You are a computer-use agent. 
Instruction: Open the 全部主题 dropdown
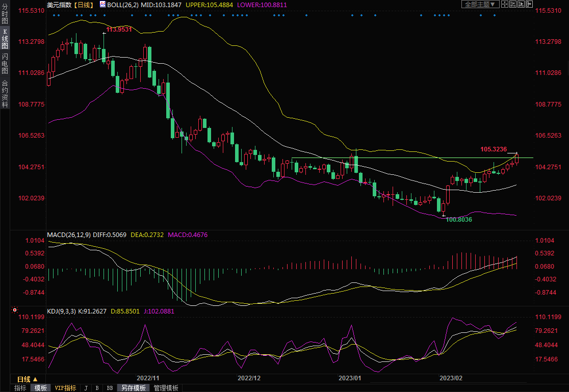(479, 4)
